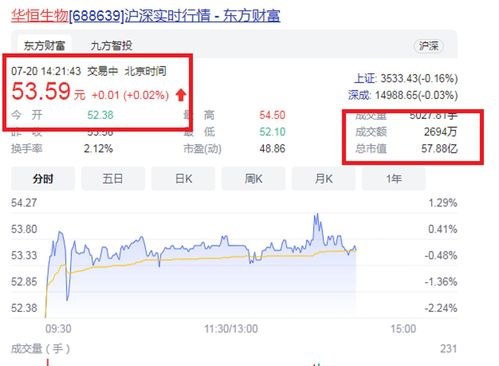Select the 分时 chart tab
The width and height of the screenshot is (499, 366).
pos(43,179)
